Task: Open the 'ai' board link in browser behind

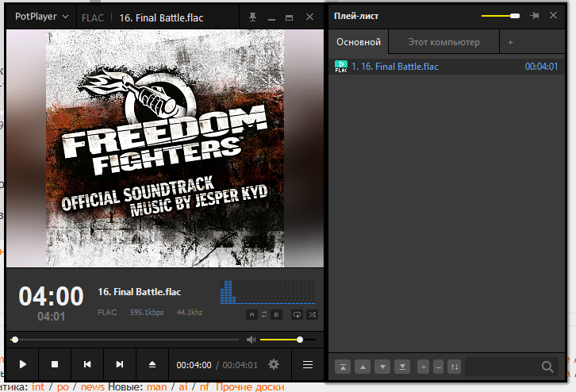Action: click(x=183, y=387)
